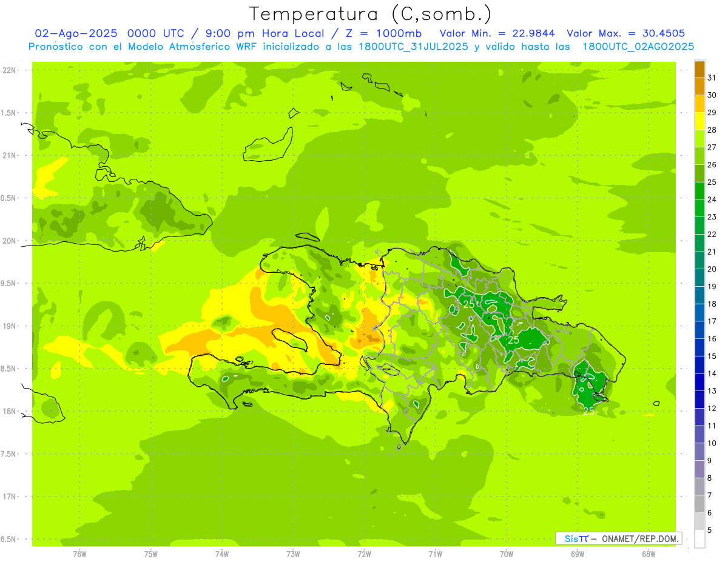Click the purple legend swatch between 9 and 10
Screen dimensions: 728x562
point(699,452)
